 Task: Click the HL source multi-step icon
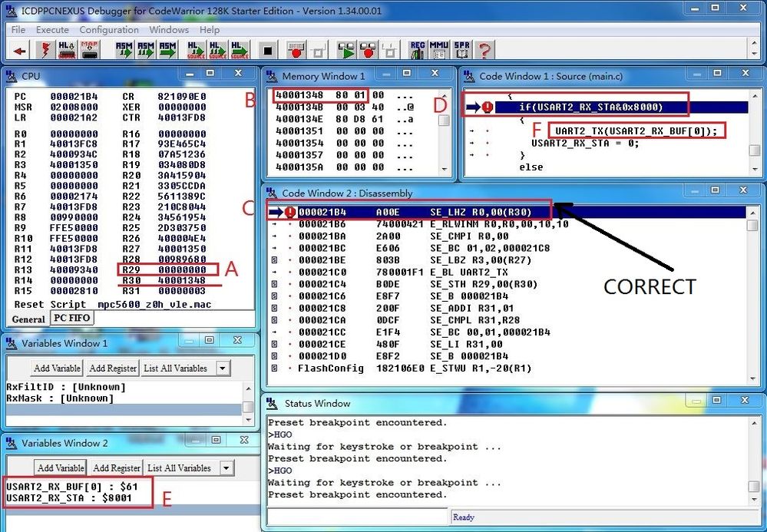[218, 51]
